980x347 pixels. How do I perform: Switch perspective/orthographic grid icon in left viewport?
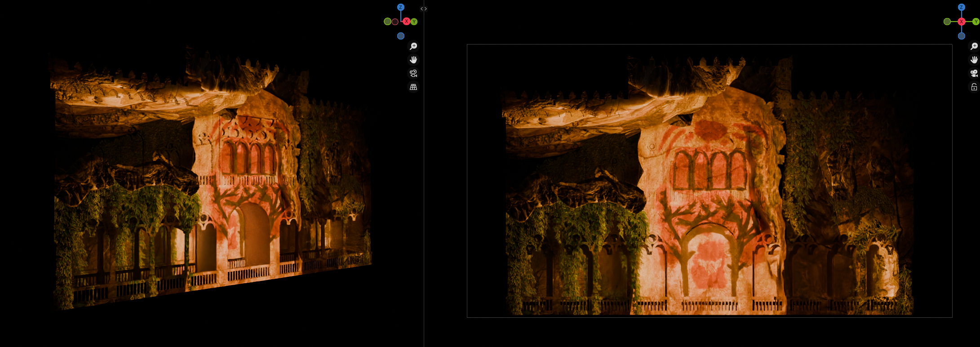[x=413, y=87]
